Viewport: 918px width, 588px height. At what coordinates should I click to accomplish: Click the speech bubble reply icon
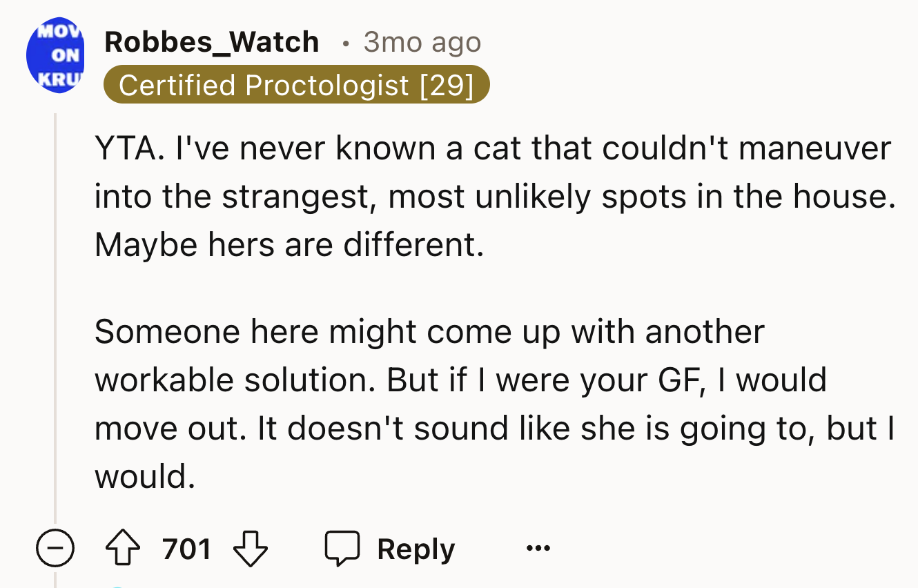coord(342,549)
